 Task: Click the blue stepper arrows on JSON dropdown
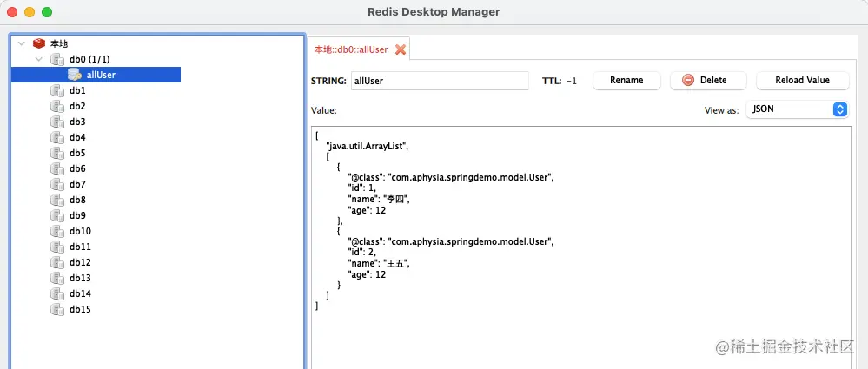[x=840, y=109]
